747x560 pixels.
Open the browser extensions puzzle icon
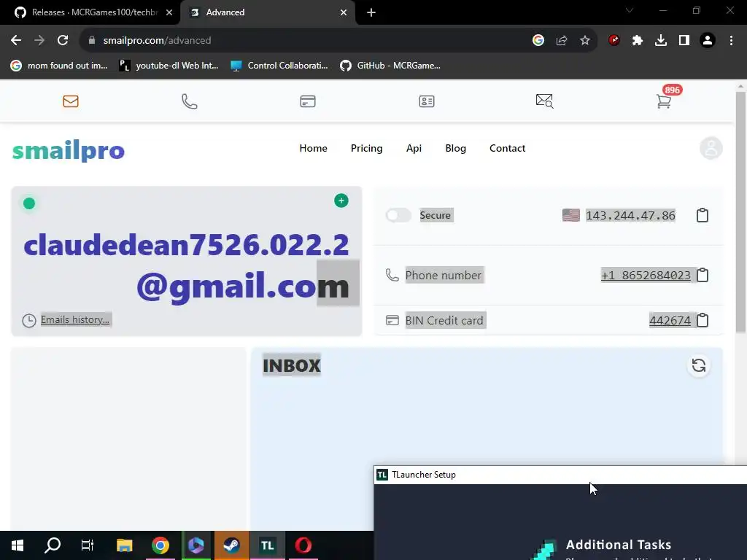638,41
